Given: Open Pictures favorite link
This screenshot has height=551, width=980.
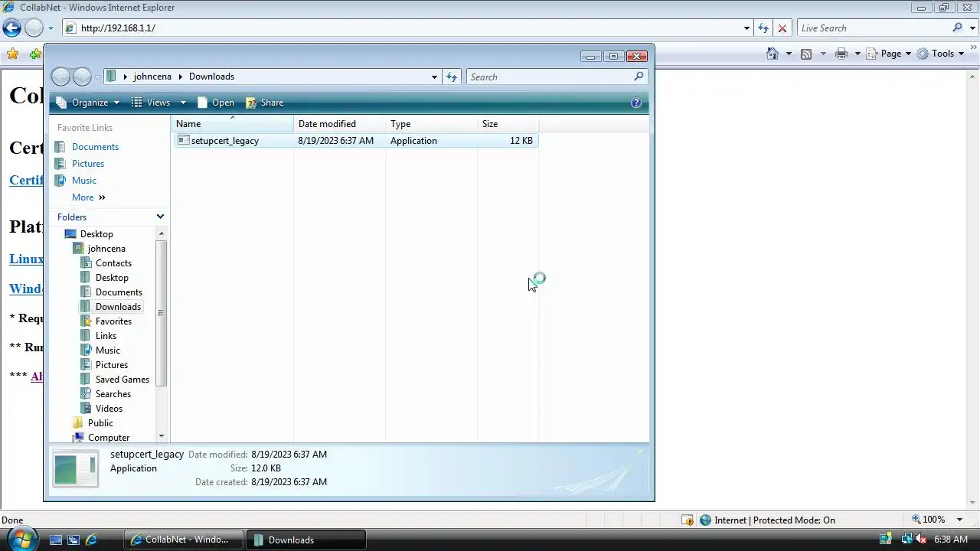Looking at the screenshot, I should tap(88, 164).
